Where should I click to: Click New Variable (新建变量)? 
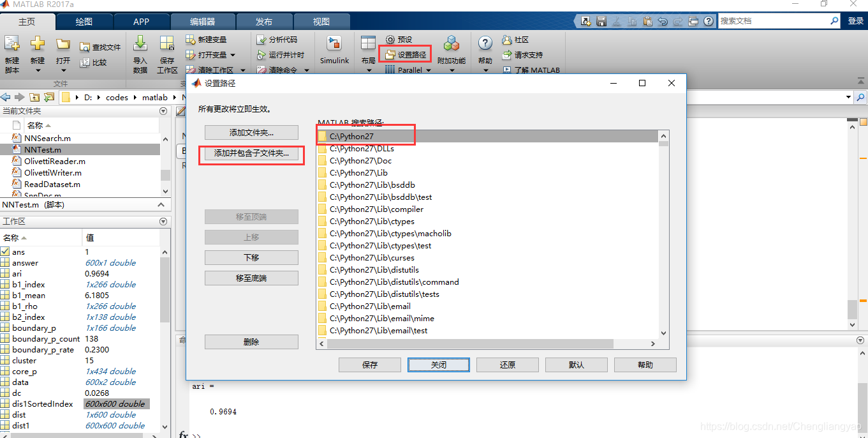206,40
